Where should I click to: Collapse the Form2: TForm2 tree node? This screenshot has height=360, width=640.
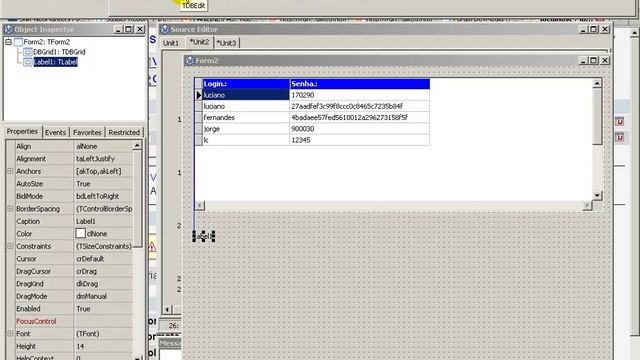click(x=8, y=42)
